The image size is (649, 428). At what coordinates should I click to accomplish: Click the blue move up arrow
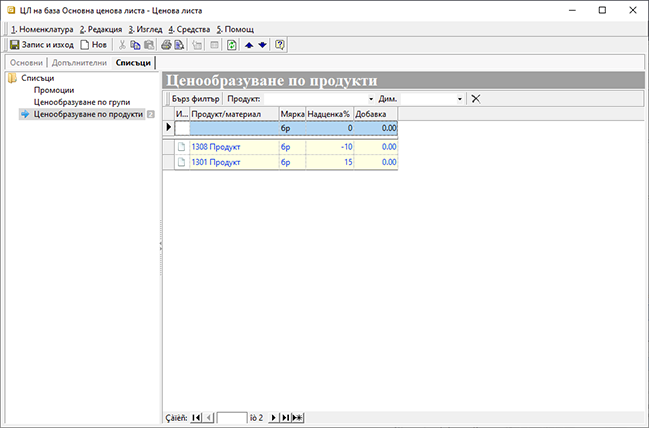click(x=249, y=45)
